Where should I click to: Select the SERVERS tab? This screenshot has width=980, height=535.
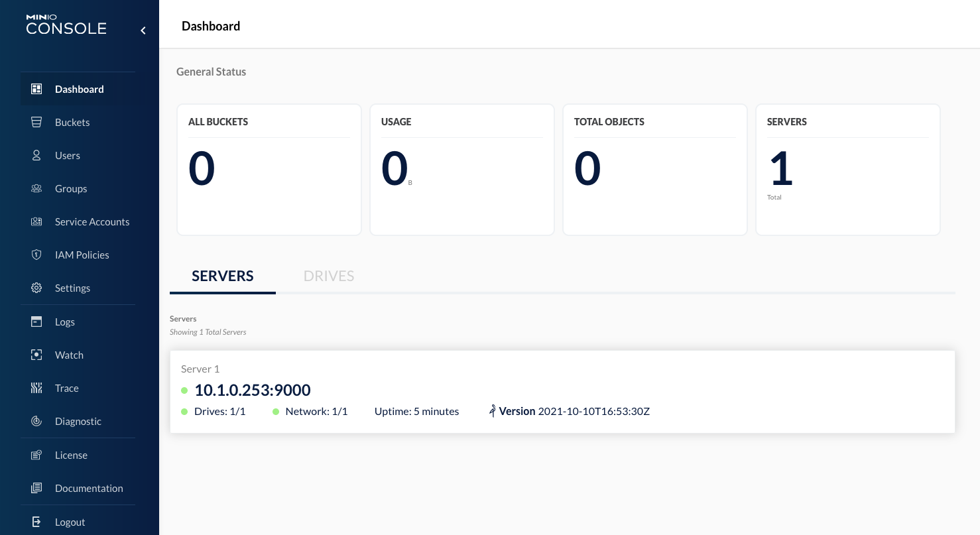[223, 276]
